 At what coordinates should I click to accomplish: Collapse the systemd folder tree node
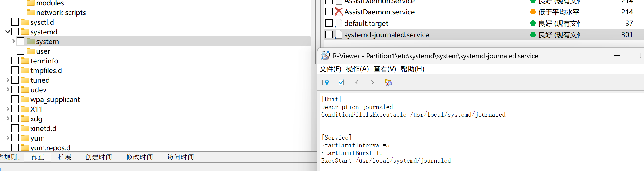(8, 32)
